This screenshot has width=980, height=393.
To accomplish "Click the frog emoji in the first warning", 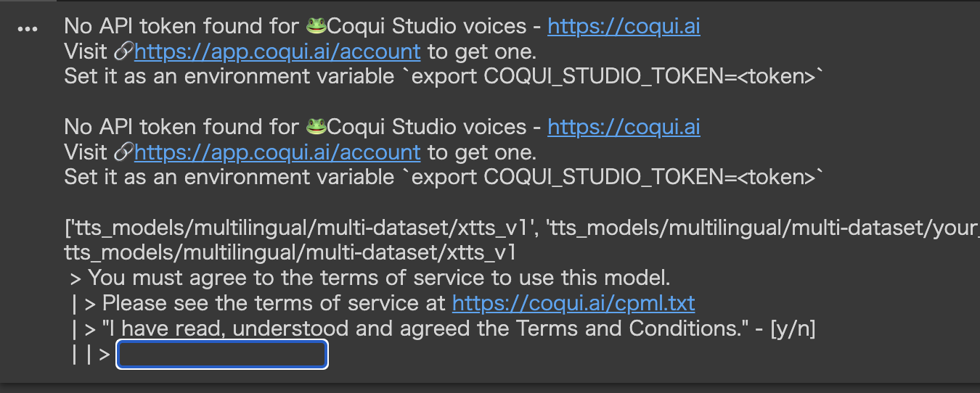I will [x=316, y=27].
